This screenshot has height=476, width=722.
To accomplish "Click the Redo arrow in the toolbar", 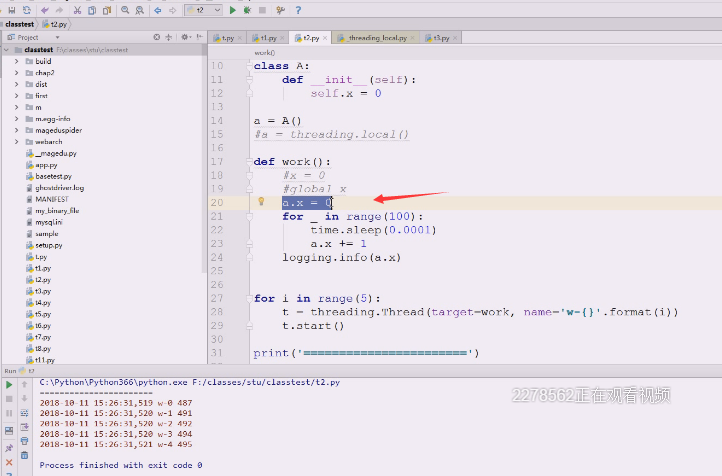I will [x=59, y=10].
